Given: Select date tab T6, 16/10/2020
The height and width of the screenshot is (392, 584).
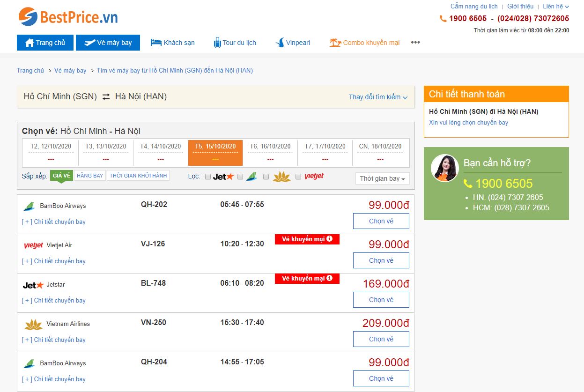Looking at the screenshot, I should click(270, 152).
